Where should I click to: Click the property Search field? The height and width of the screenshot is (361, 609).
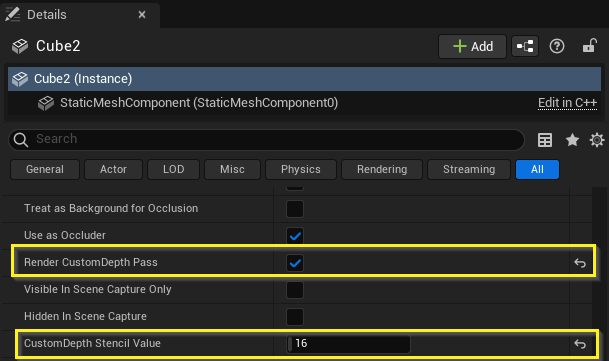point(266,139)
